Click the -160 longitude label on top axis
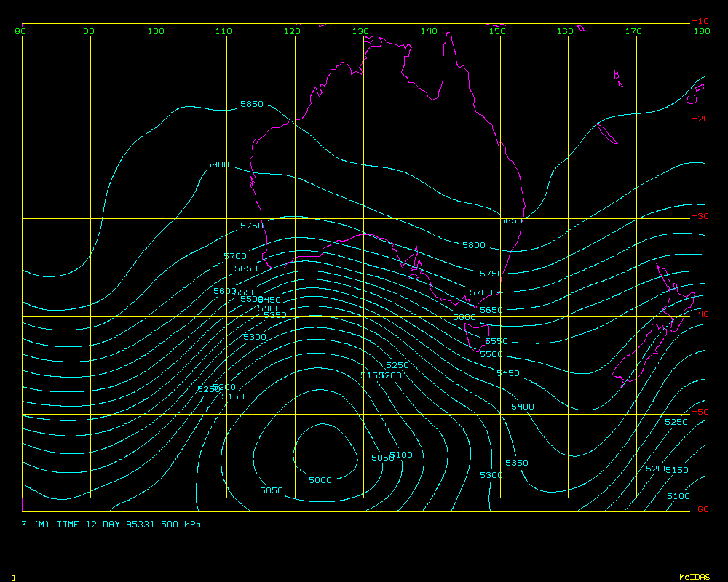The height and width of the screenshot is (582, 728). click(563, 31)
